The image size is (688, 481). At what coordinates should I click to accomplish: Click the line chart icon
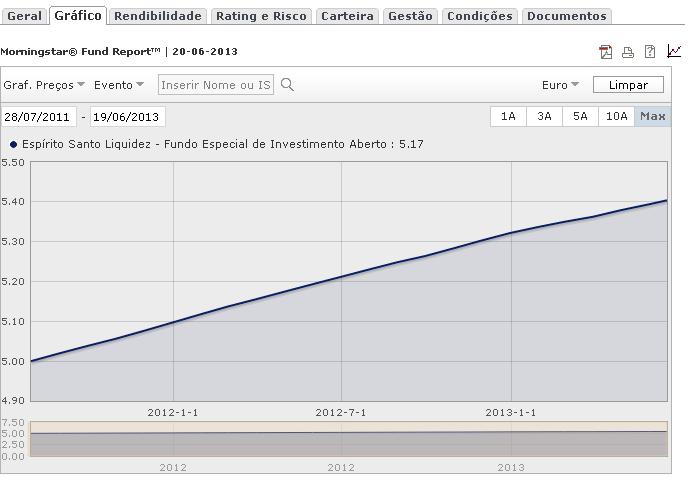[674, 52]
